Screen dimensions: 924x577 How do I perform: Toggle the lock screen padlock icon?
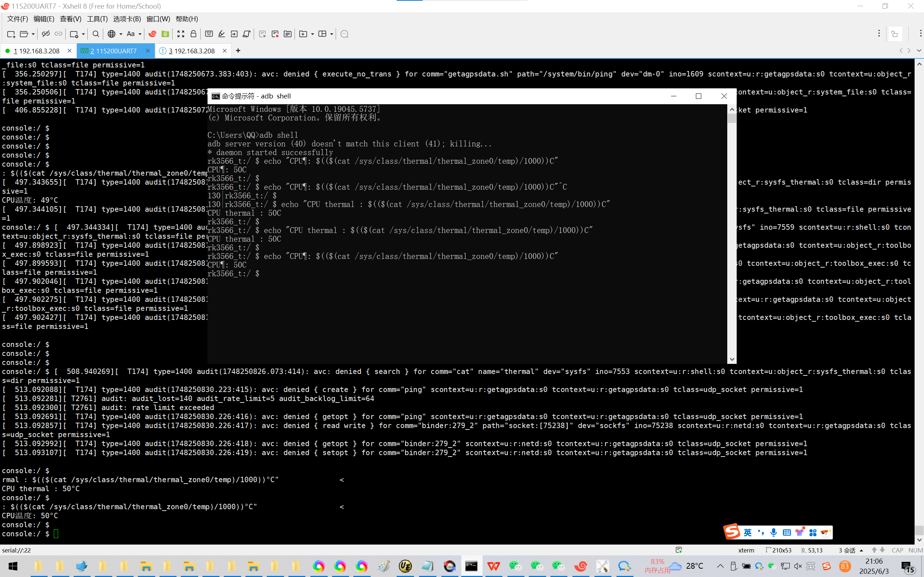[193, 34]
